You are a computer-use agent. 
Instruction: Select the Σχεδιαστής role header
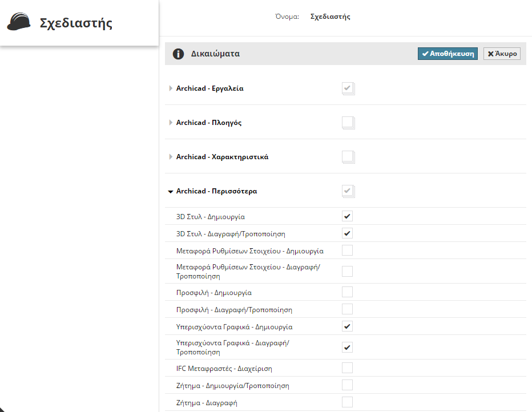(75, 23)
